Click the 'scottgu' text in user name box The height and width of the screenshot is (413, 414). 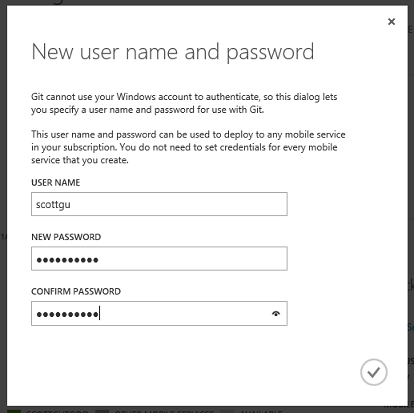pos(53,205)
